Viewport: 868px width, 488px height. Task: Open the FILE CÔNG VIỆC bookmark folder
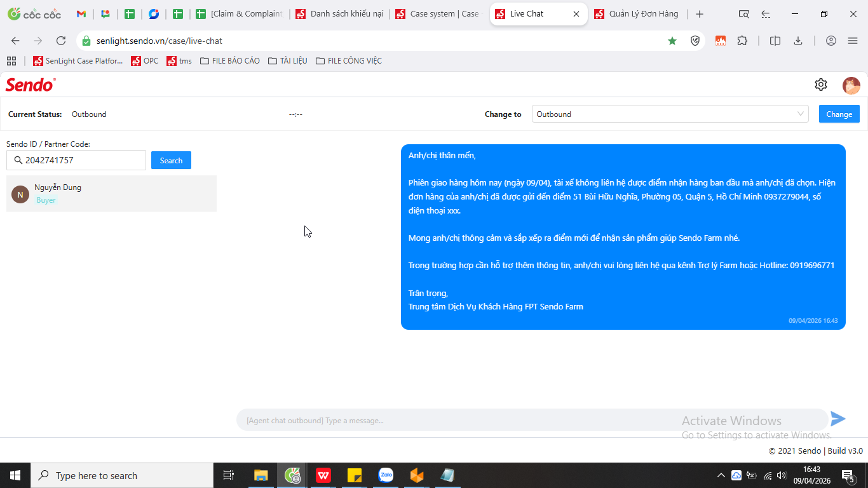point(349,61)
